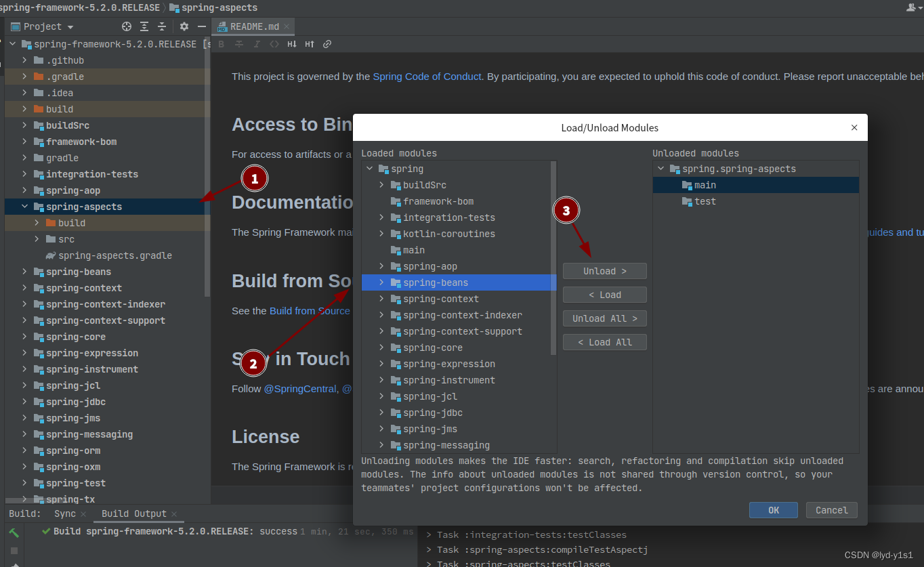
Task: Close the README.md editor tab
Action: tap(287, 26)
